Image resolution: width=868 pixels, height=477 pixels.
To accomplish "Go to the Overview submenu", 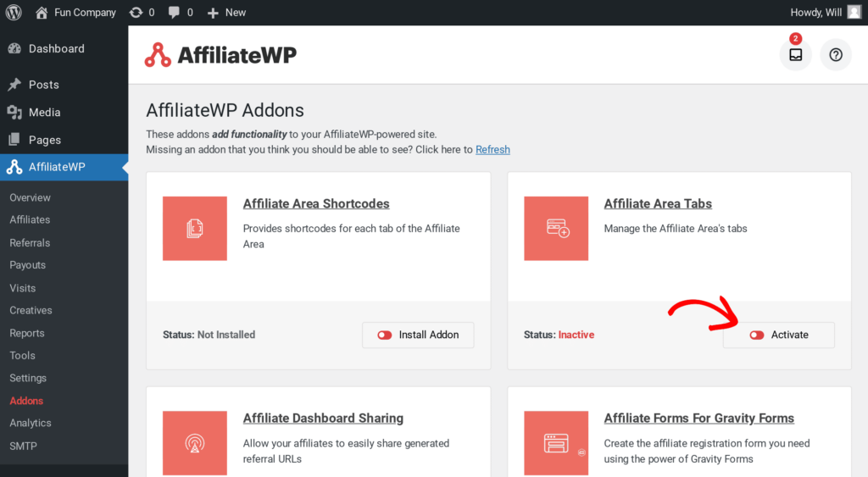I will pyautogui.click(x=30, y=197).
